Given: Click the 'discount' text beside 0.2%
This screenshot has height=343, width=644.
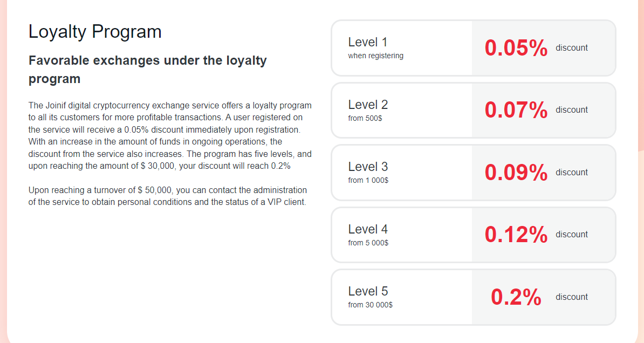Looking at the screenshot, I should click(572, 297).
